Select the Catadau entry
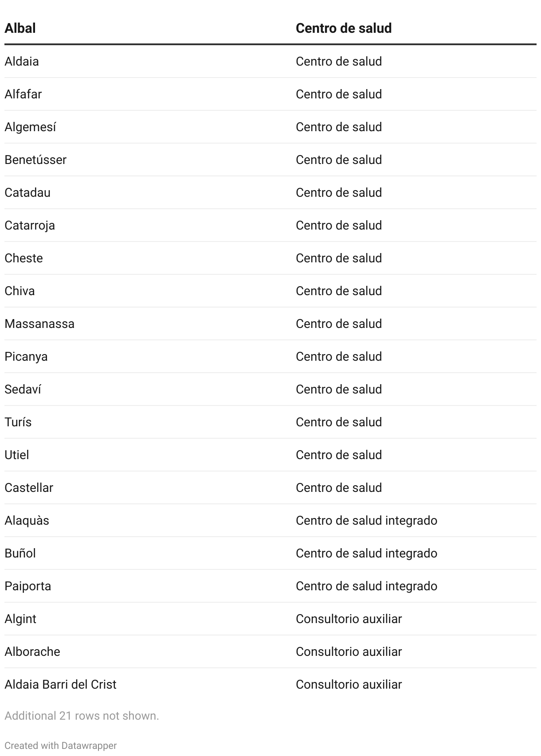 pyautogui.click(x=27, y=192)
